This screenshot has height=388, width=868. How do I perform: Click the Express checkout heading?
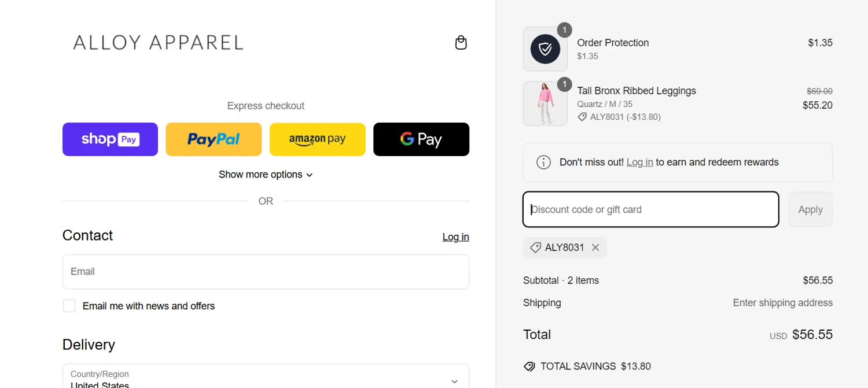pyautogui.click(x=266, y=106)
